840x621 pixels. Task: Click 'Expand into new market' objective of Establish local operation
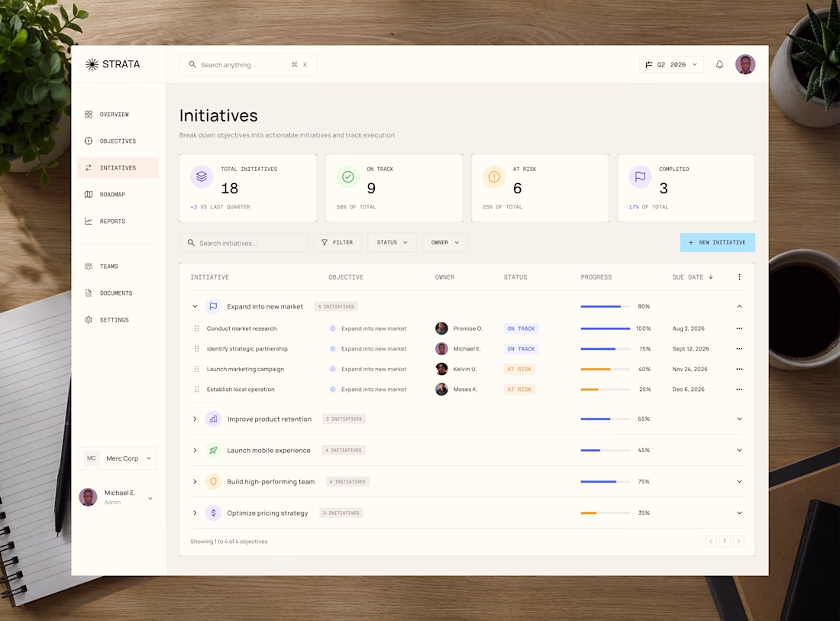(374, 390)
